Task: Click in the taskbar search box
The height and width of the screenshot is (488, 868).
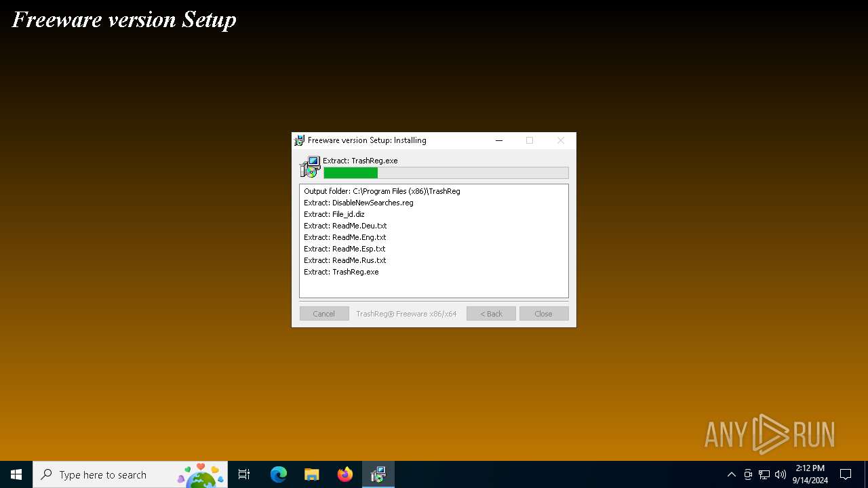Action: click(x=130, y=474)
